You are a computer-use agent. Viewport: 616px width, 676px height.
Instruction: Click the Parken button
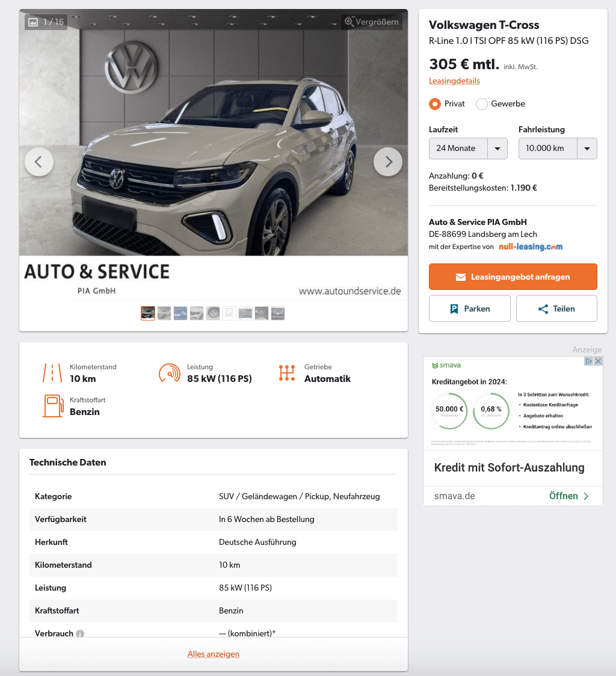[470, 309]
